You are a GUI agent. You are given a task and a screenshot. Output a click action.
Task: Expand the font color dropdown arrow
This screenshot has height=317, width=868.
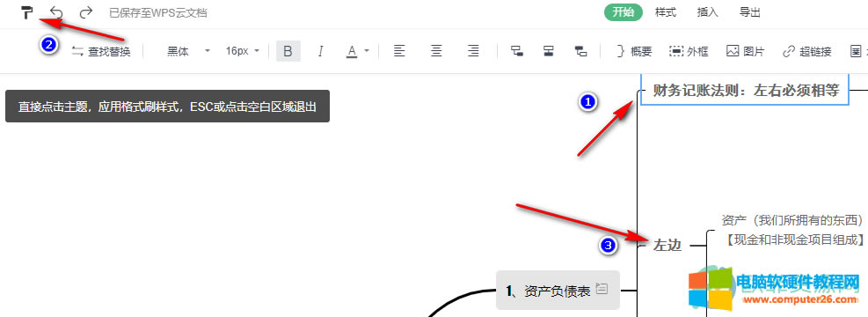(x=367, y=52)
